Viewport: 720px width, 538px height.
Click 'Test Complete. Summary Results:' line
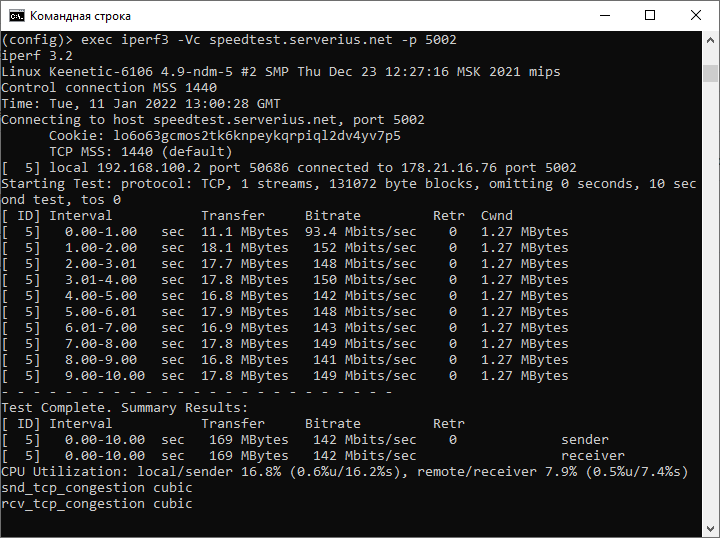coord(124,408)
